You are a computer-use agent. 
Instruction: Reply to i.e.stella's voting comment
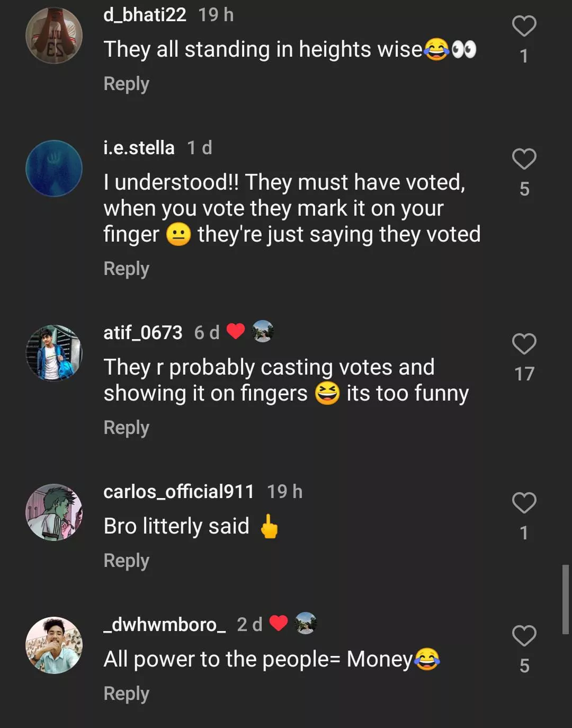(126, 269)
